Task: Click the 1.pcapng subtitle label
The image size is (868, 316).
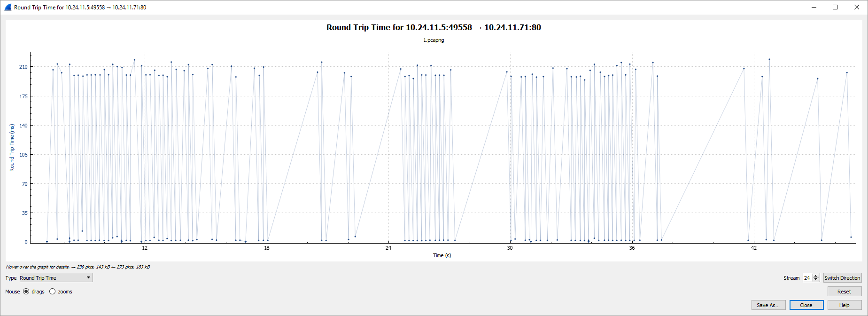Action: [x=434, y=40]
